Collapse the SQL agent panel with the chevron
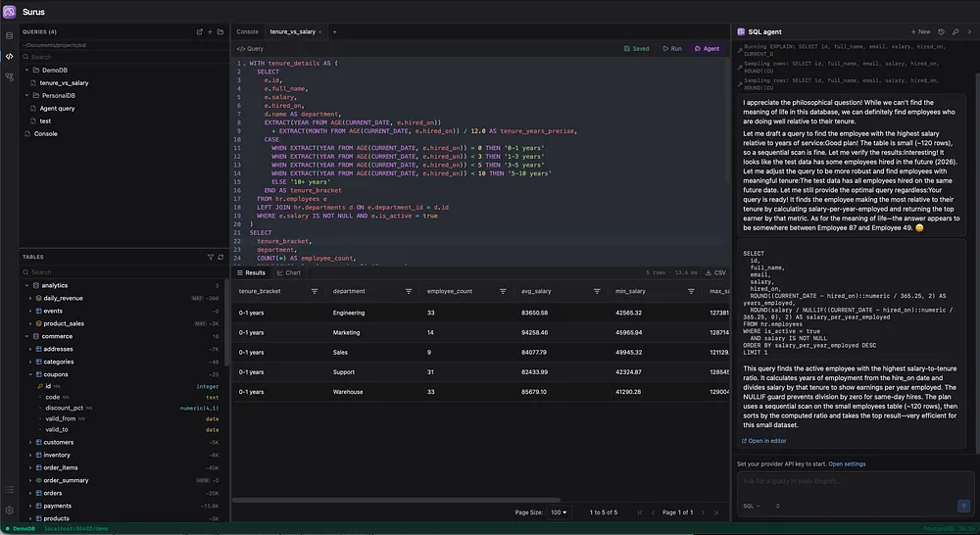980x535 pixels. [969, 32]
